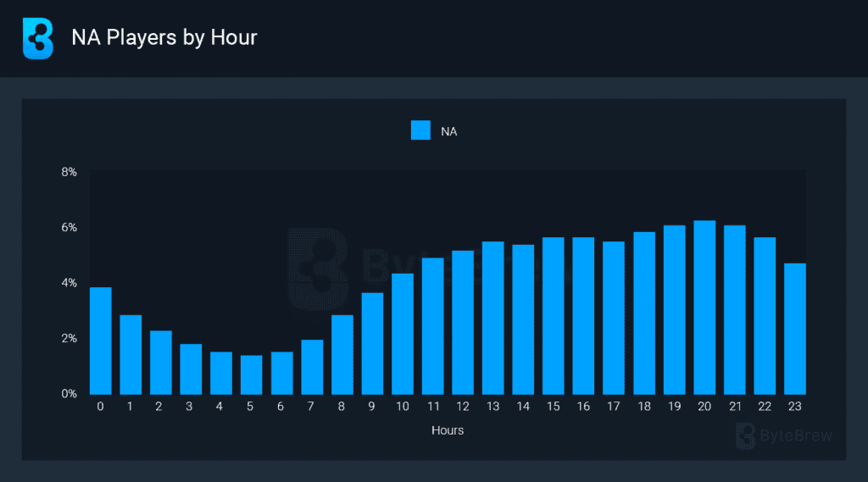Toggle the NA series legend label
Image resolution: width=868 pixels, height=482 pixels.
point(449,131)
